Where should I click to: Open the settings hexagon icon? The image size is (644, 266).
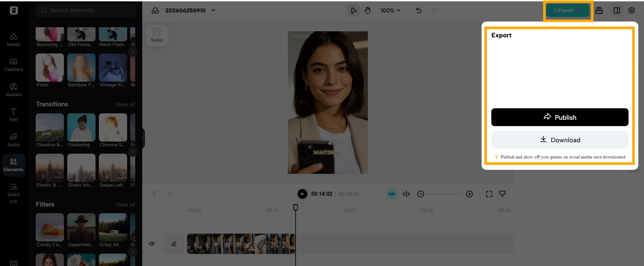click(632, 10)
